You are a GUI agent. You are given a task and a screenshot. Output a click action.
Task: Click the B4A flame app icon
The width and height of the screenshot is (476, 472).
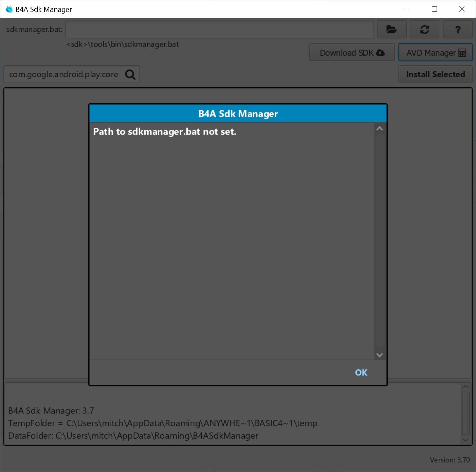click(x=9, y=9)
